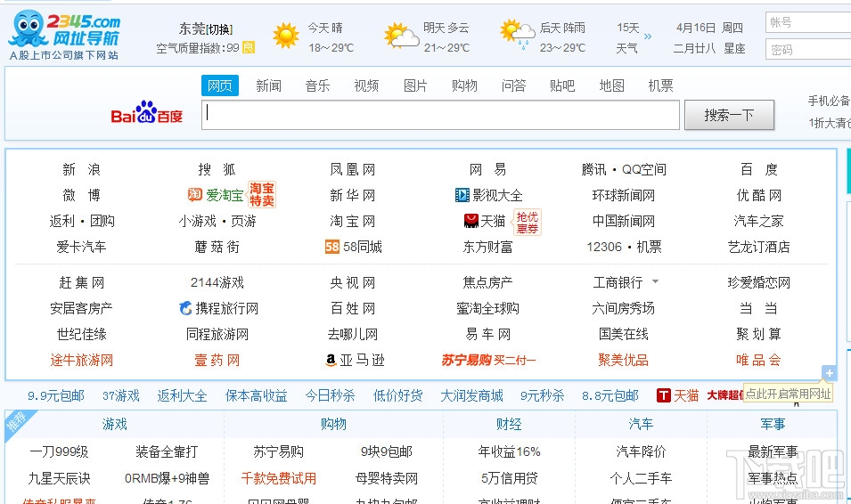
Task: Switch city using the 切换 link
Action: [x=220, y=28]
